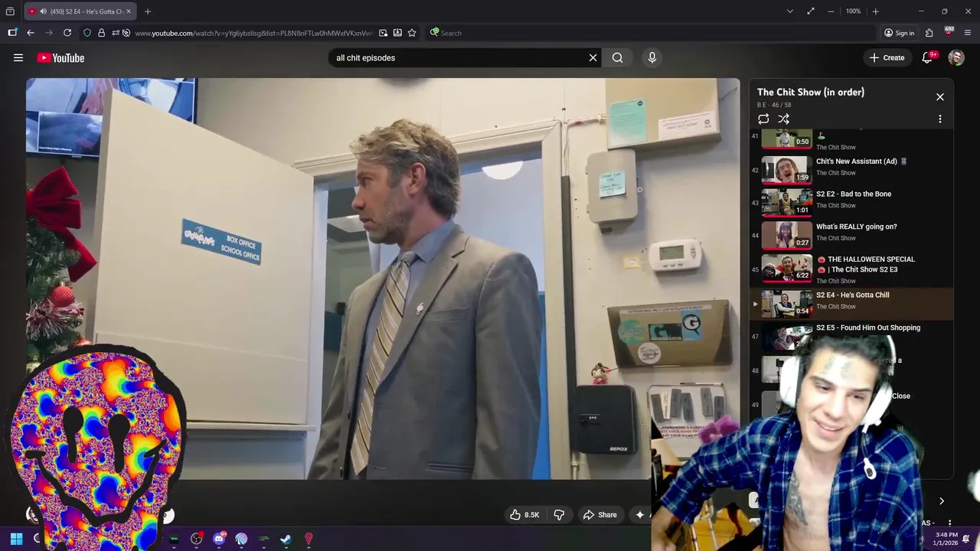Screen dimensions: 980x551
Task: Open browser application menu
Action: point(968,33)
